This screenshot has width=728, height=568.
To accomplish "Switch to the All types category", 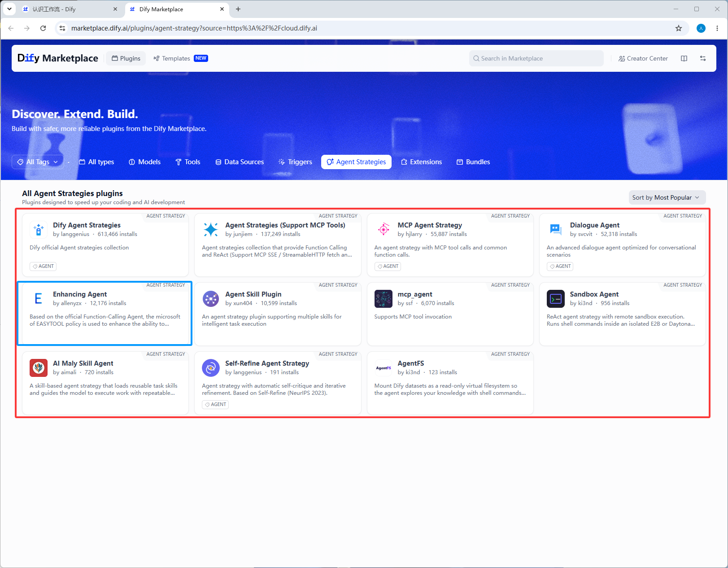I will click(96, 162).
